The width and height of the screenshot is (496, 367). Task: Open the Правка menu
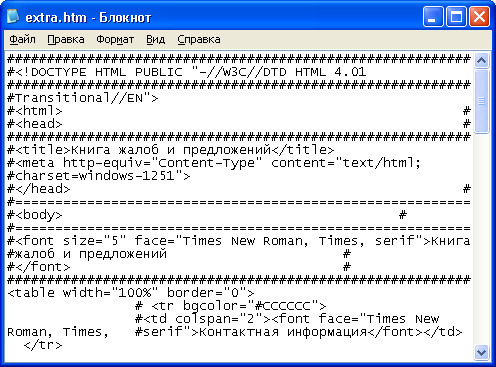tap(66, 39)
